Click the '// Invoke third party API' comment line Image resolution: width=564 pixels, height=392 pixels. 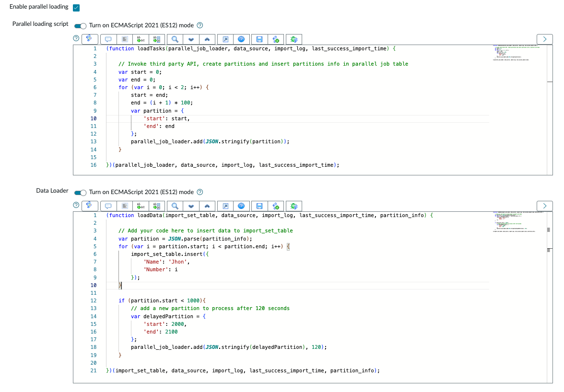(263, 64)
